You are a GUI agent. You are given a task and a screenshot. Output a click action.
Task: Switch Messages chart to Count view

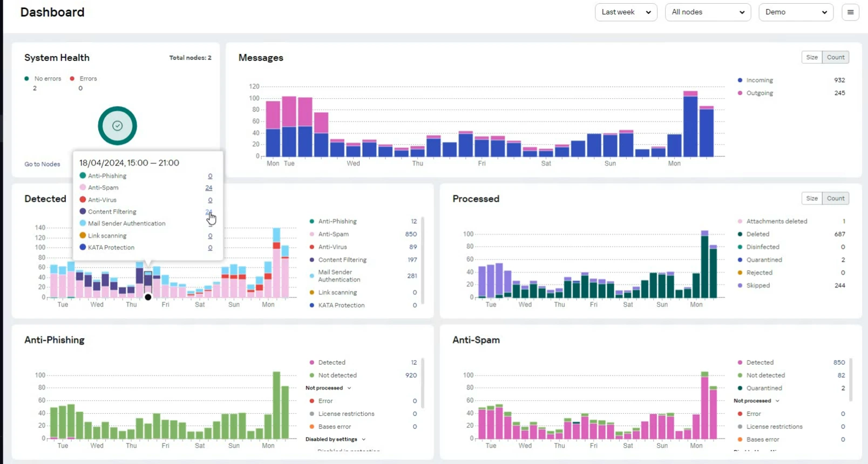835,57
